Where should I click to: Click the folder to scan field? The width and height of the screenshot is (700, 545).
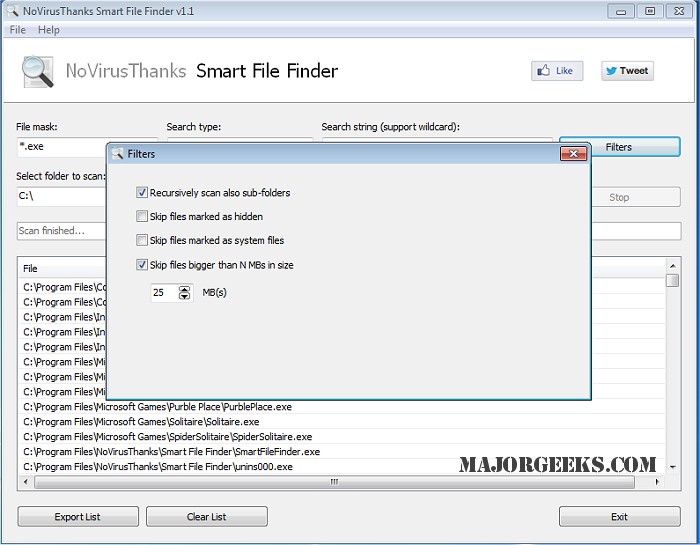62,196
